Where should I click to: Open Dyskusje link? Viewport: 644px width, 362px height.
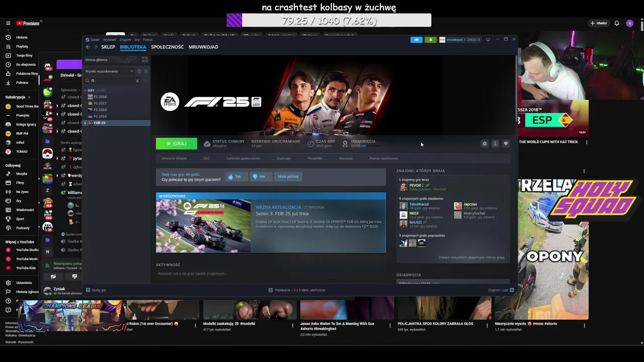pos(284,158)
